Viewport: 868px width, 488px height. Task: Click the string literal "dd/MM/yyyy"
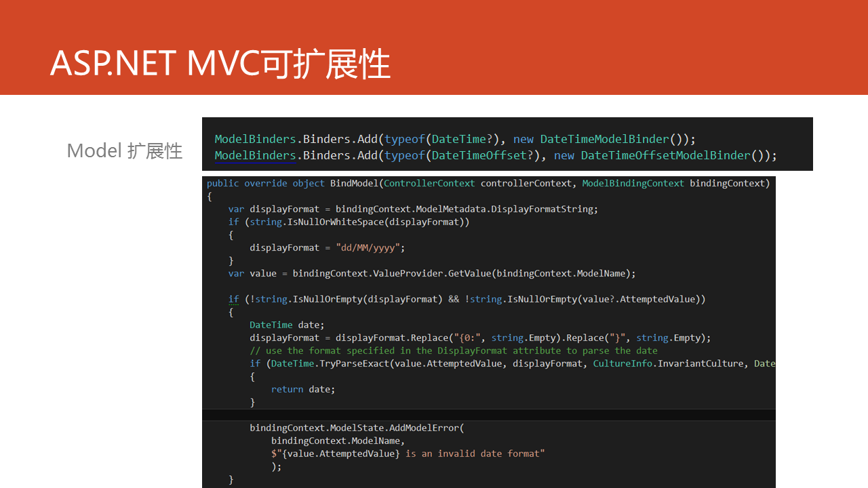(368, 247)
